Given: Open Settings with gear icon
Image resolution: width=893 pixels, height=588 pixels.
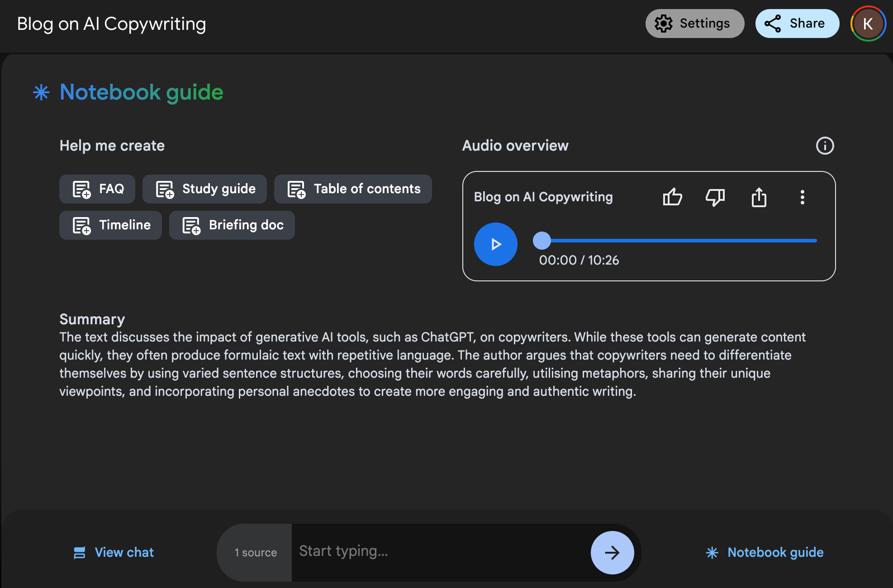Looking at the screenshot, I should coord(694,24).
